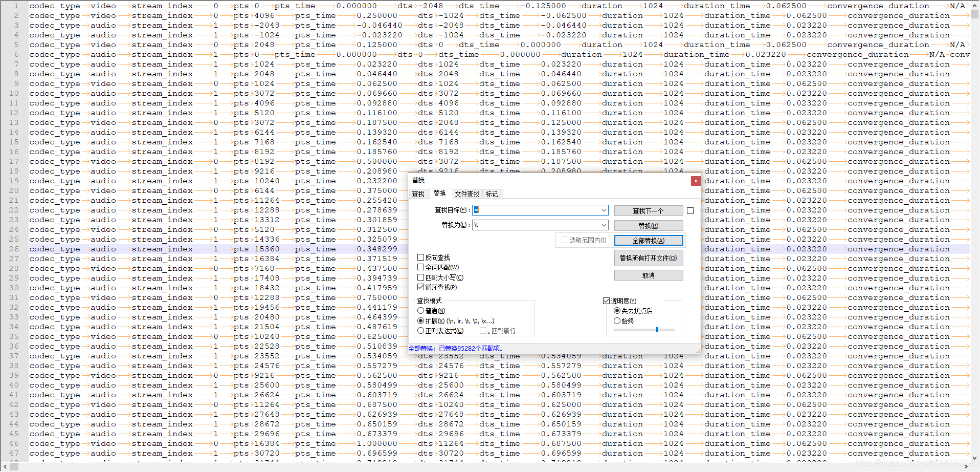The image size is (980, 472).
Task: Click line number 1 in the gutter
Action: click(x=16, y=6)
